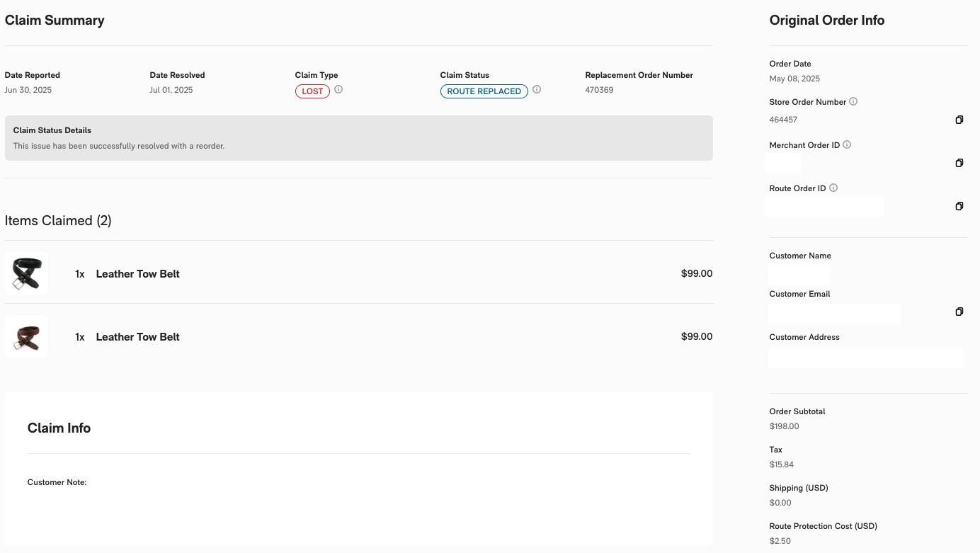Image resolution: width=980 pixels, height=553 pixels.
Task: Click info icon beside Merchant Order ID
Action: tap(847, 144)
